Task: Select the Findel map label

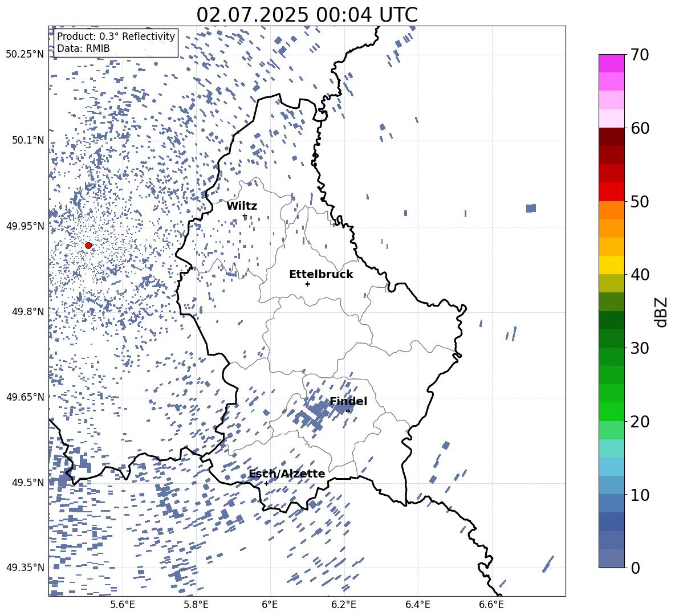Action: tap(348, 401)
